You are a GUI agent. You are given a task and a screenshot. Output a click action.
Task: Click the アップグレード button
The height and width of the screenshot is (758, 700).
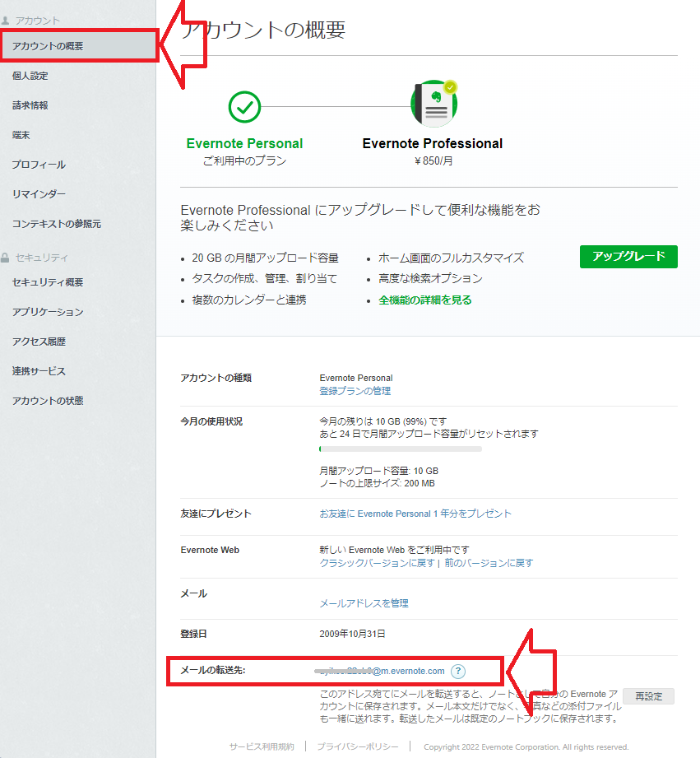click(628, 257)
